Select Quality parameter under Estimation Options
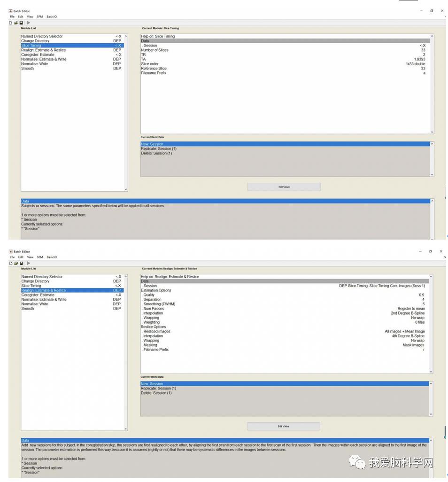 tap(285, 295)
